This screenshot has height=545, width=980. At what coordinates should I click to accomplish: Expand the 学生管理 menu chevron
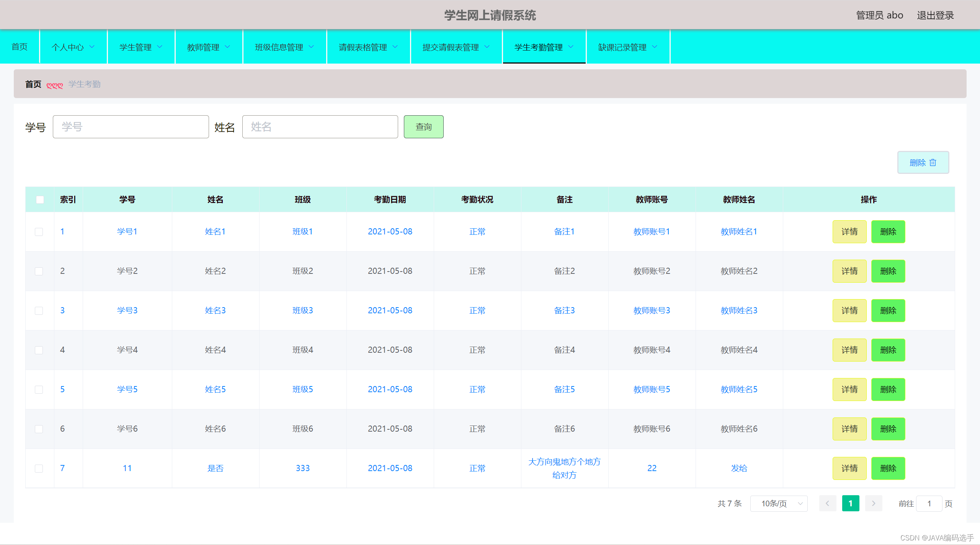[x=160, y=47]
